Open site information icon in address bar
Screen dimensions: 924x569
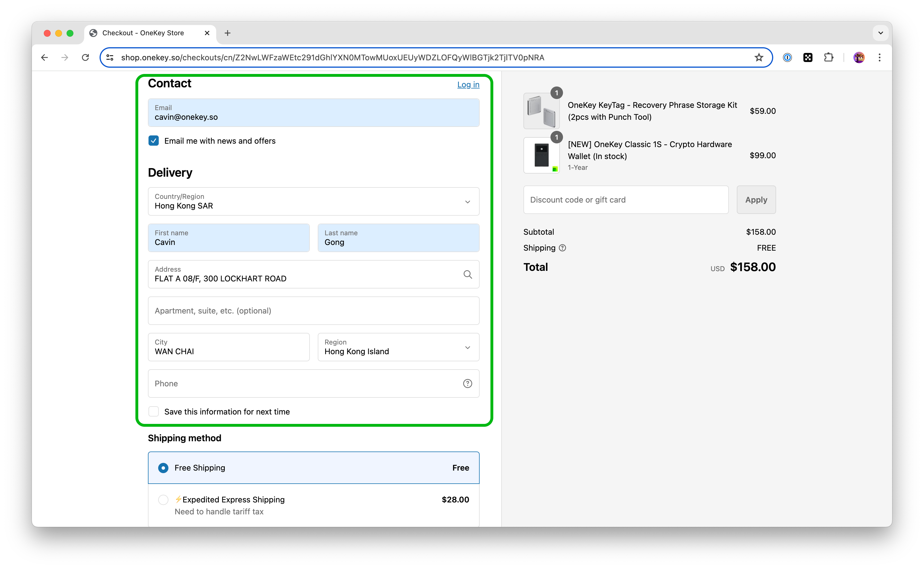coord(110,57)
